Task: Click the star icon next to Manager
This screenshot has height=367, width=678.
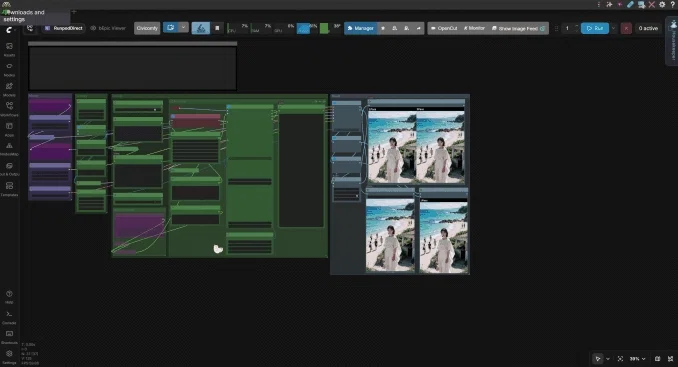Action: [383, 28]
